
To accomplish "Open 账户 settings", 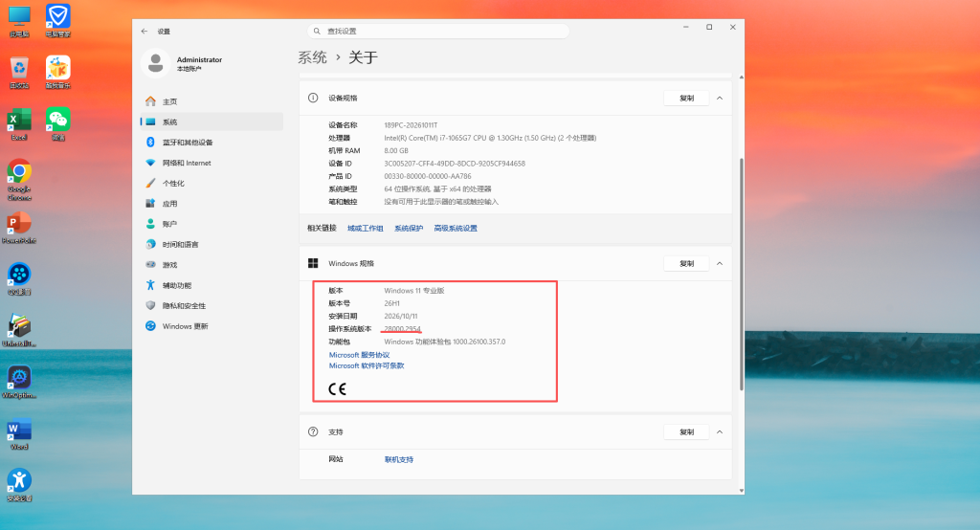I will click(x=212, y=224).
